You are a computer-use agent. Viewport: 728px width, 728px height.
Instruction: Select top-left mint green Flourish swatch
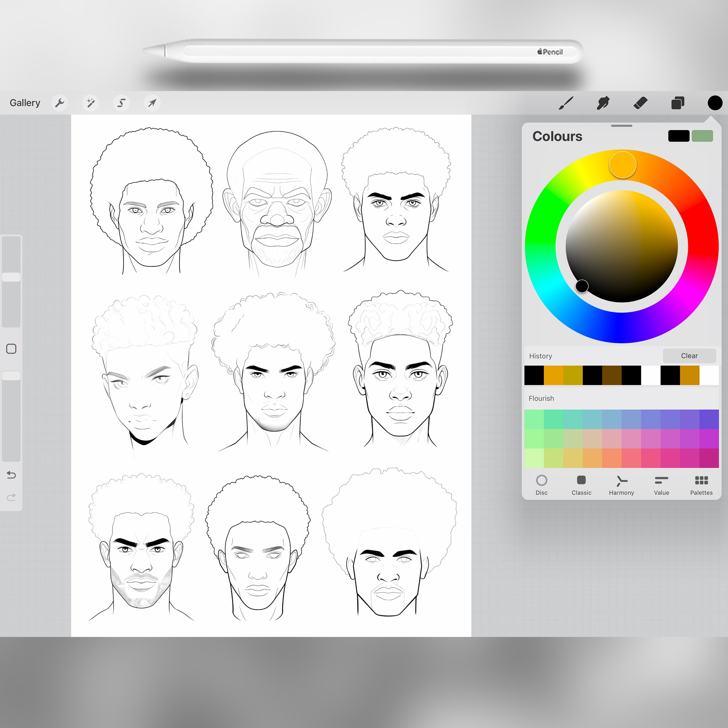tap(534, 419)
